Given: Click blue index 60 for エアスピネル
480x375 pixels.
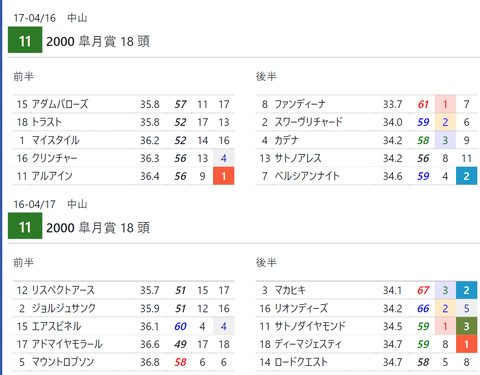Looking at the screenshot, I should [x=180, y=326].
